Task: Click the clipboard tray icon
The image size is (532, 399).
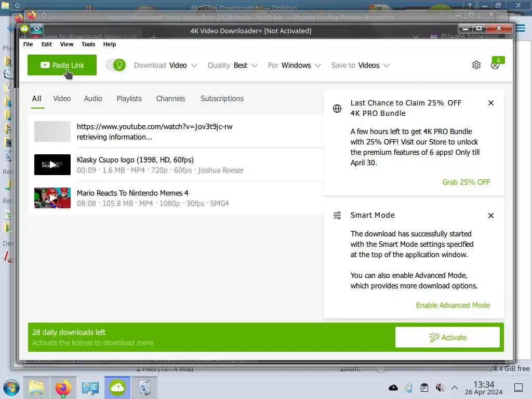Action: [424, 388]
